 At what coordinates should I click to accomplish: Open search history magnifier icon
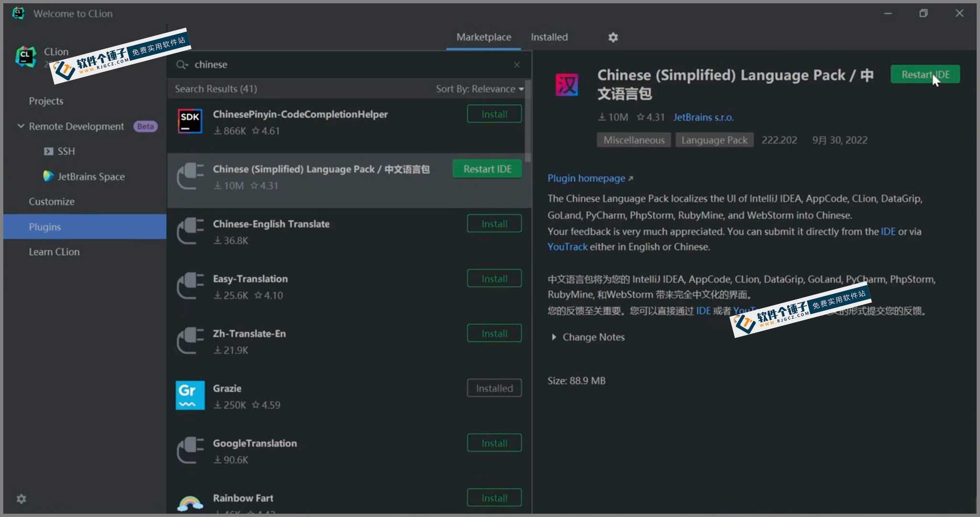point(182,65)
